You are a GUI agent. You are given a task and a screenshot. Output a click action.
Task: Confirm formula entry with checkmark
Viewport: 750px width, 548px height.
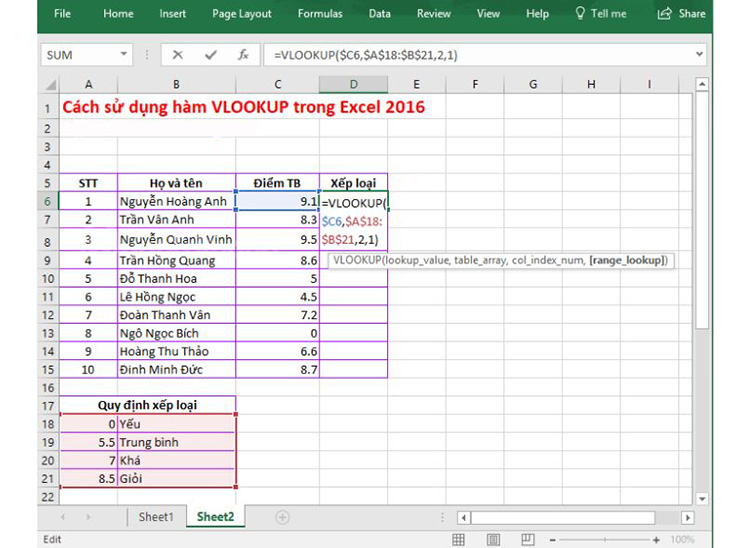tap(210, 55)
